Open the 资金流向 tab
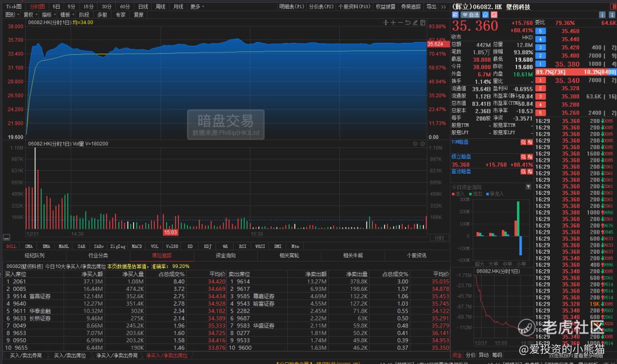Viewport: 617px width, 364px height. (226, 255)
